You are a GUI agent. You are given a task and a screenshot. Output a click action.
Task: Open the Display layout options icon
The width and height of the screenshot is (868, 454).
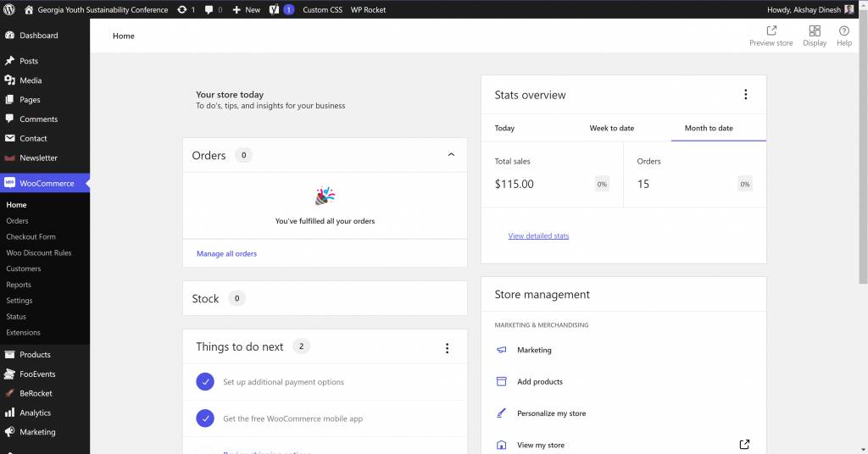click(x=815, y=30)
